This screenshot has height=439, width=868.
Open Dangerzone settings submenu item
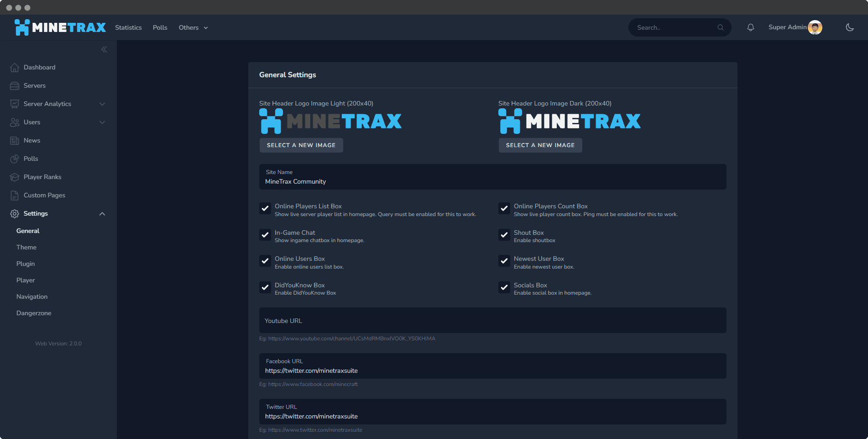[x=34, y=313]
